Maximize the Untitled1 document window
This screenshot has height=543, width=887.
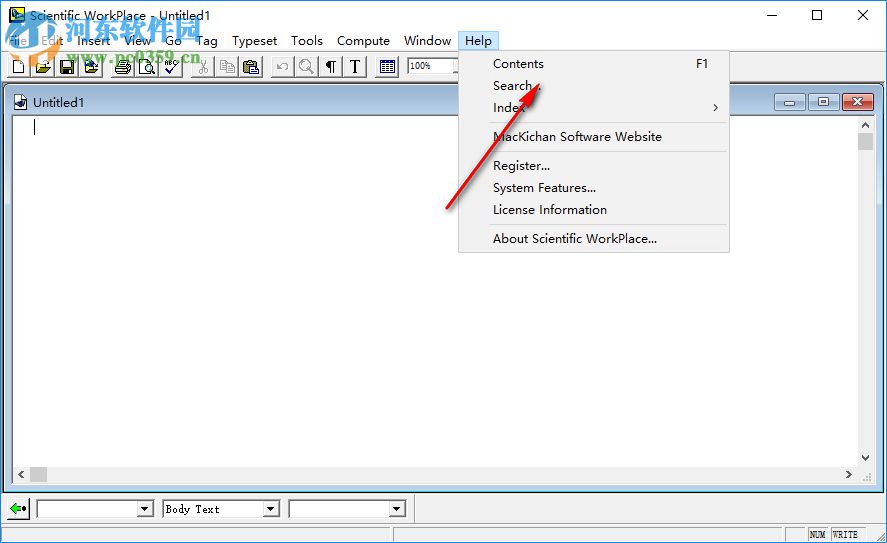(824, 102)
